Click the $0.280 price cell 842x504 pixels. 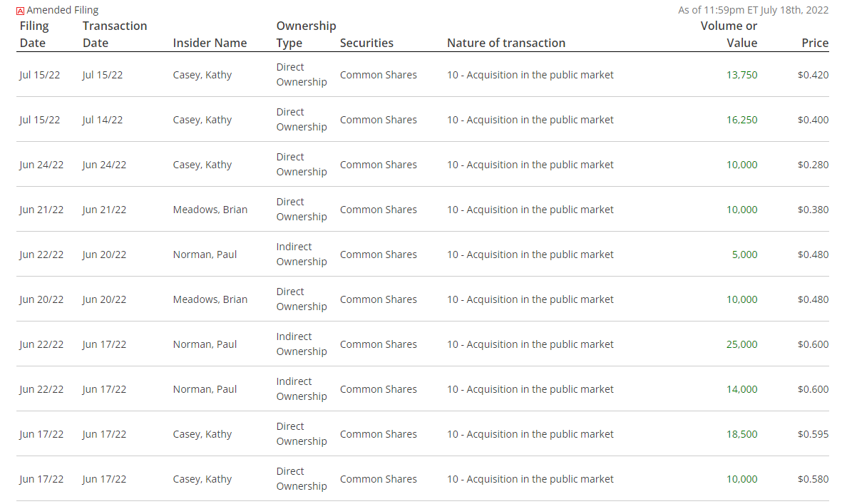813,165
